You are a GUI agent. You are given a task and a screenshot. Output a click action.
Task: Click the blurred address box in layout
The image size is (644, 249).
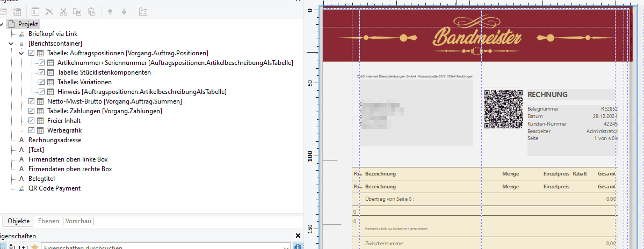pos(416,113)
